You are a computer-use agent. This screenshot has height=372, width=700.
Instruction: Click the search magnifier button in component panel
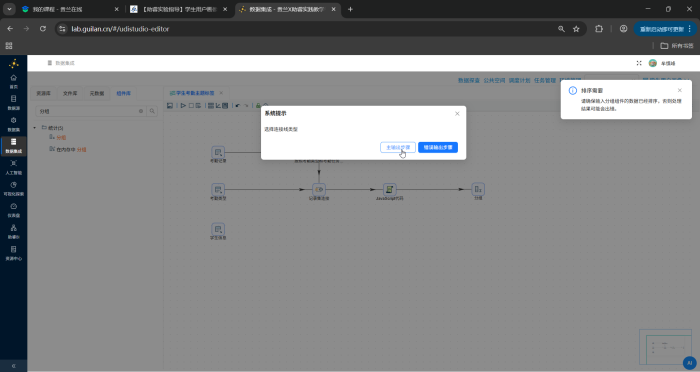point(152,111)
